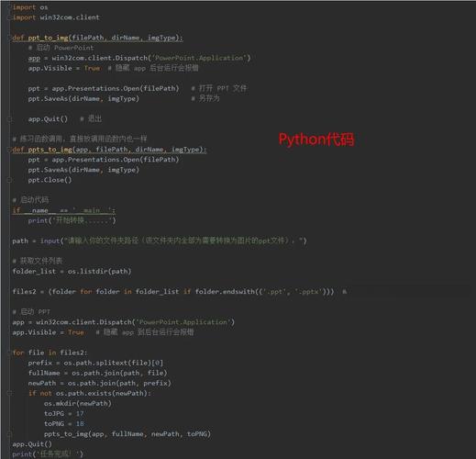Viewport: 476px width, 459px height.
Task: Place cursor on 'def ppts_to_img' function name
Action: click(x=50, y=150)
